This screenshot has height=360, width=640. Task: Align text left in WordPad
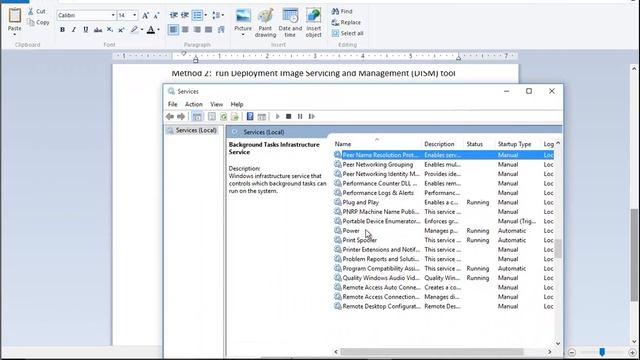pyautogui.click(x=173, y=29)
